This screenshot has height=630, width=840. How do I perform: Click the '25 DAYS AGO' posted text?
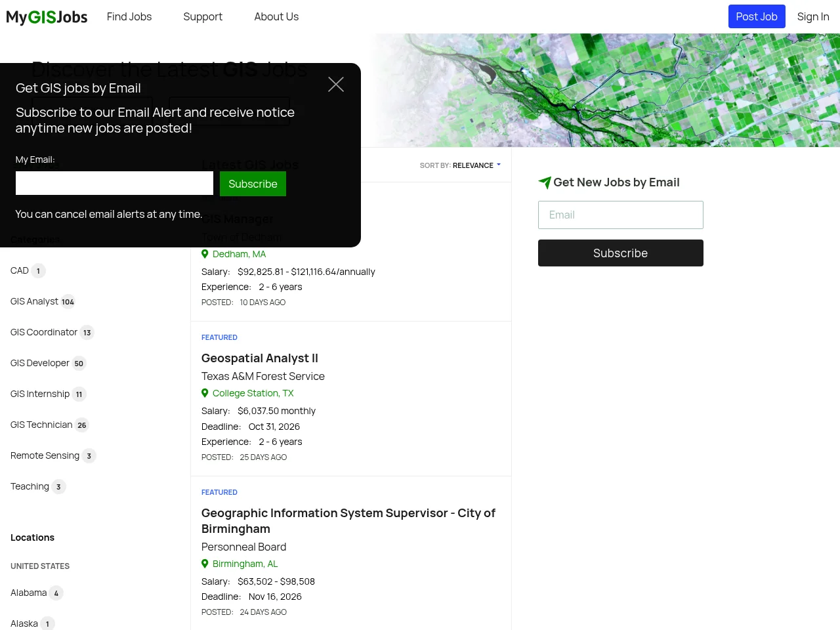263,457
